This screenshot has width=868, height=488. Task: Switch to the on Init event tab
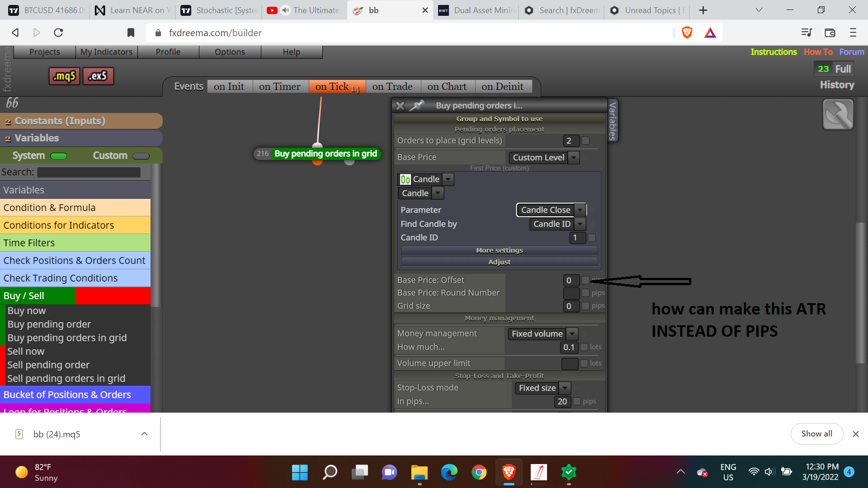coord(229,86)
